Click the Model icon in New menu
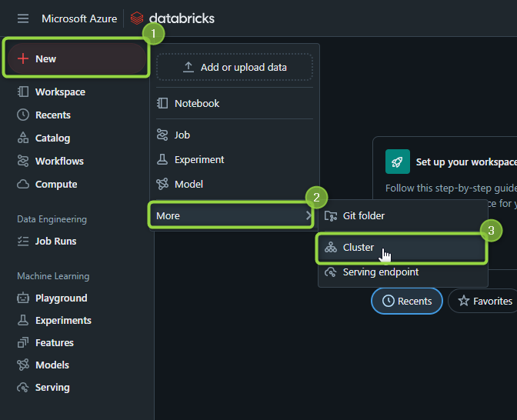The image size is (517, 420). coord(162,184)
